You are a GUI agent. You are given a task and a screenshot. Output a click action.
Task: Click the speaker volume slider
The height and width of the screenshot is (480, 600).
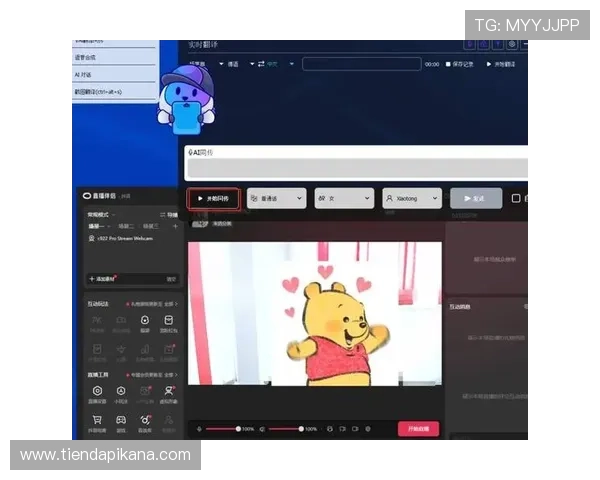tap(286, 428)
